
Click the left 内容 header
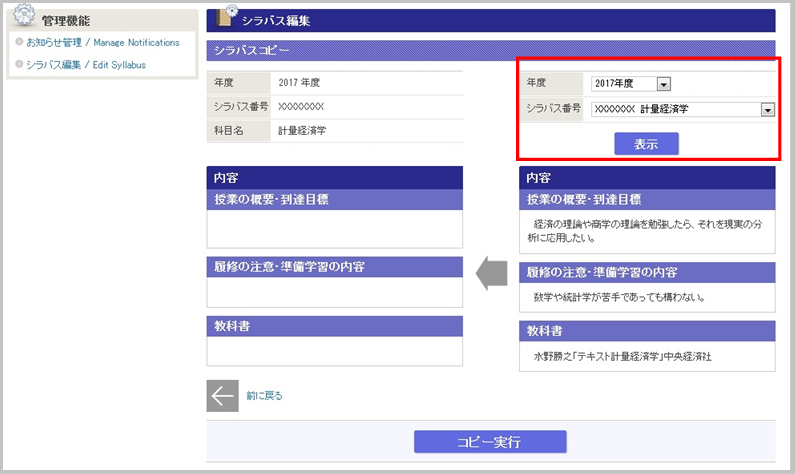click(x=335, y=178)
